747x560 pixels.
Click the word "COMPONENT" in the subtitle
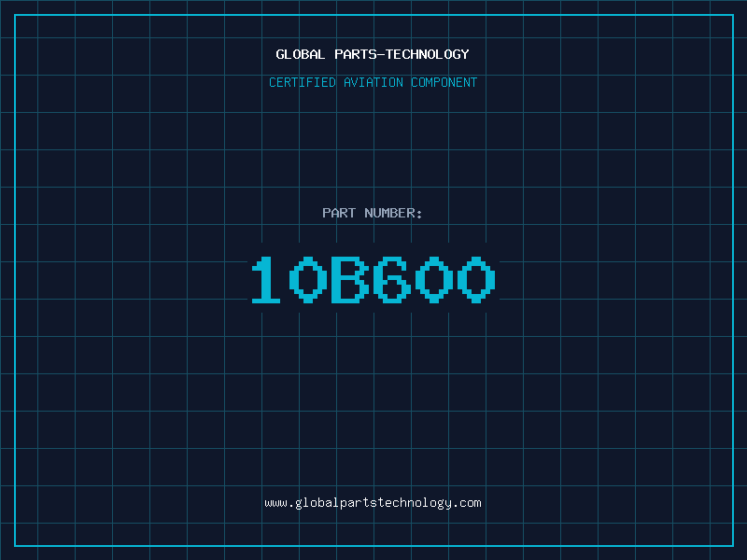coord(444,82)
